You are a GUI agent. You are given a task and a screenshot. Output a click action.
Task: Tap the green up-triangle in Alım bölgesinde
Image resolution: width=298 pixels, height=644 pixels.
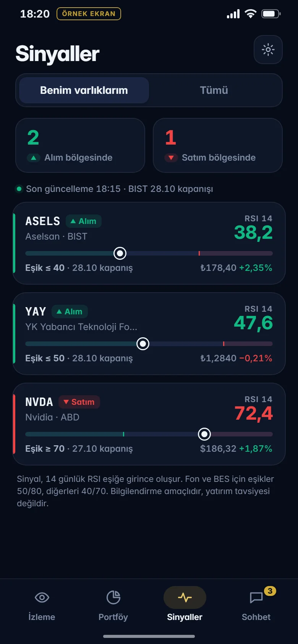coord(33,158)
